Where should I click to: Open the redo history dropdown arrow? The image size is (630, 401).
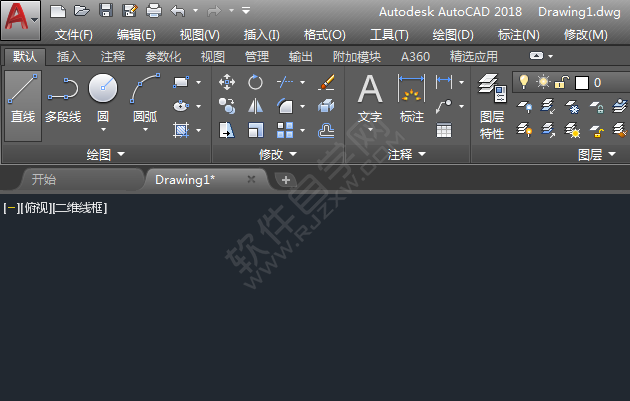coord(232,11)
